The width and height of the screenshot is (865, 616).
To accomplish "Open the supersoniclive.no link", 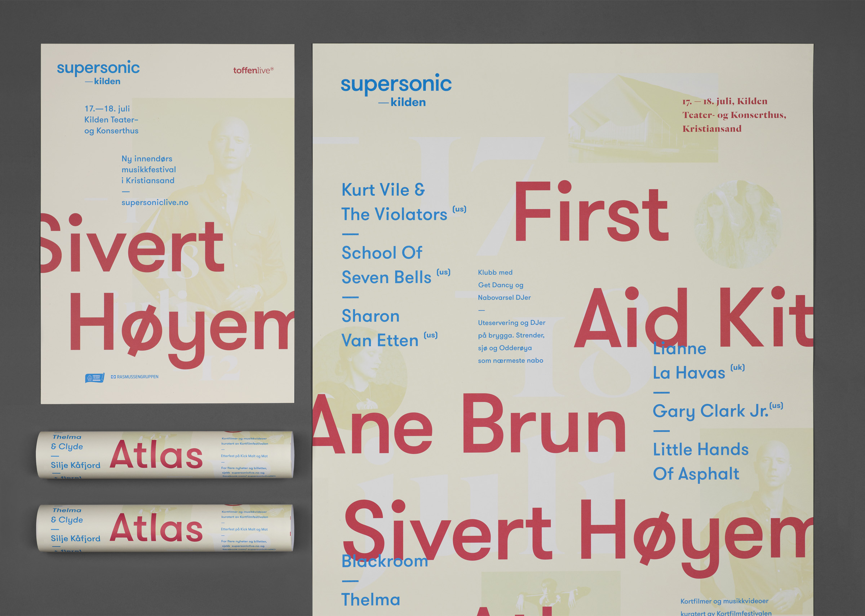I will coord(155,202).
